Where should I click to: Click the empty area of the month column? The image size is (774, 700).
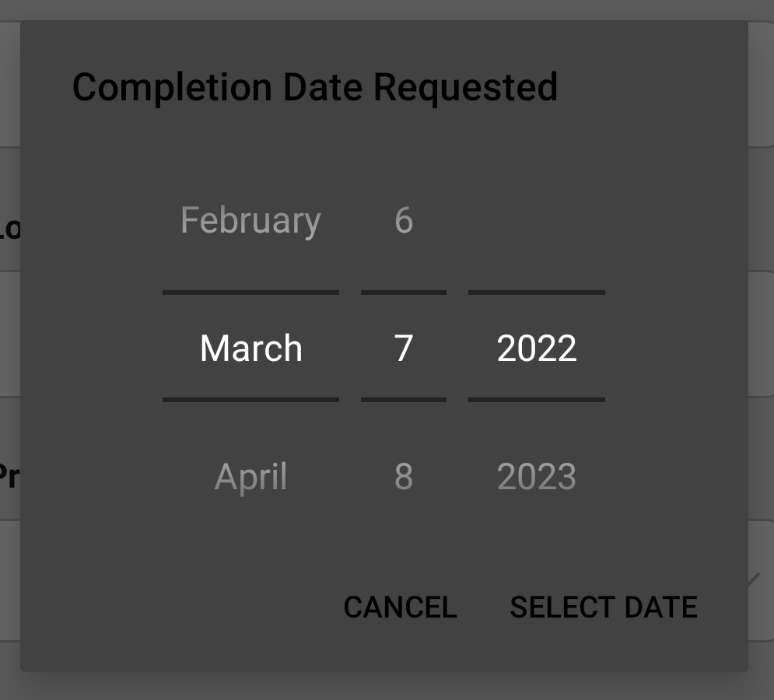pos(250,537)
